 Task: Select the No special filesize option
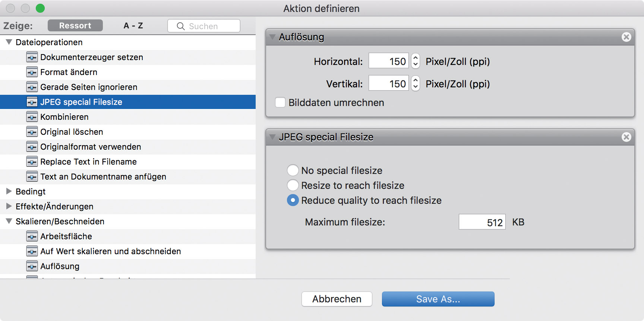pos(293,171)
